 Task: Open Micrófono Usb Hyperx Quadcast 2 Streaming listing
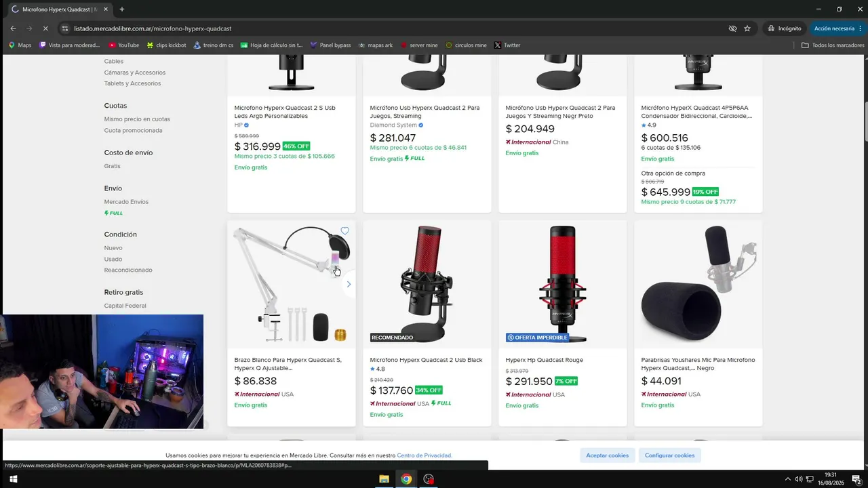coord(425,112)
